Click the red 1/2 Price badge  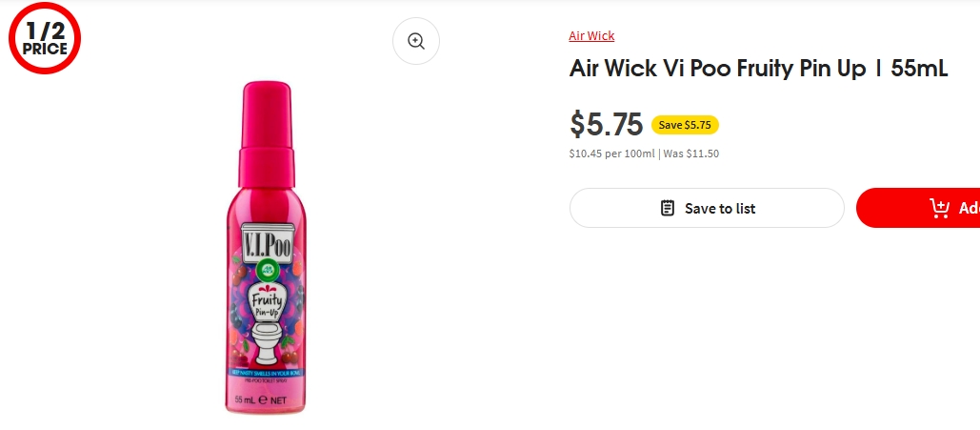tap(45, 39)
